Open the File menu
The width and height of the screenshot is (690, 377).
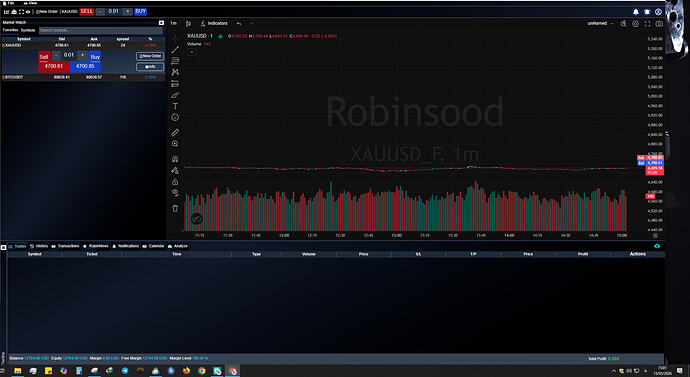pos(9,3)
